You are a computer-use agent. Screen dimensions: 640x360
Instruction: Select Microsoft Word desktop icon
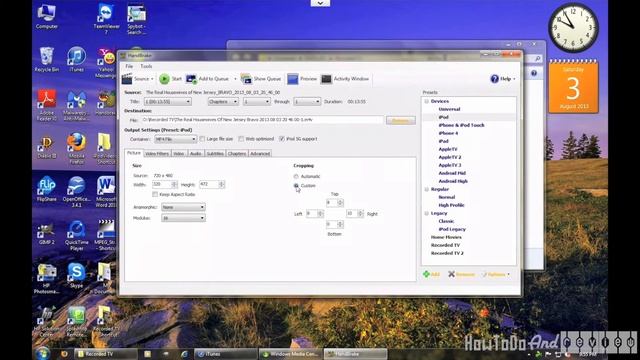tap(106, 192)
